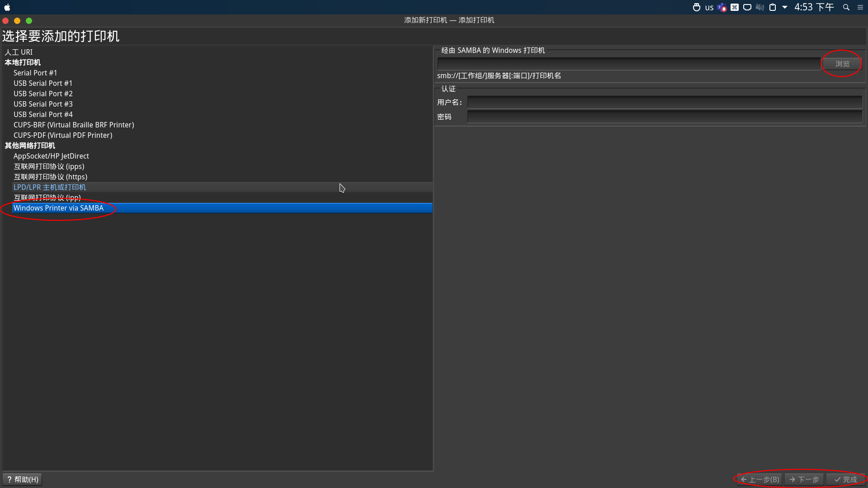Select LPD/LPR 主机或打印机 in list
Viewport: 868px width, 488px height.
[50, 187]
